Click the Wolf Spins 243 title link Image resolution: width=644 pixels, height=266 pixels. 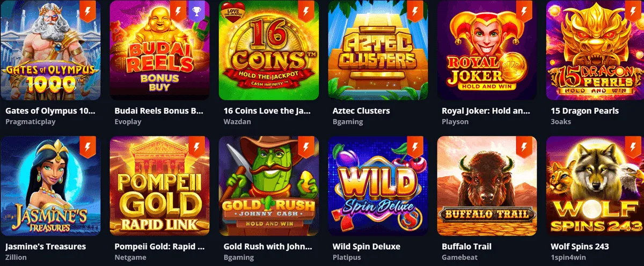580,247
